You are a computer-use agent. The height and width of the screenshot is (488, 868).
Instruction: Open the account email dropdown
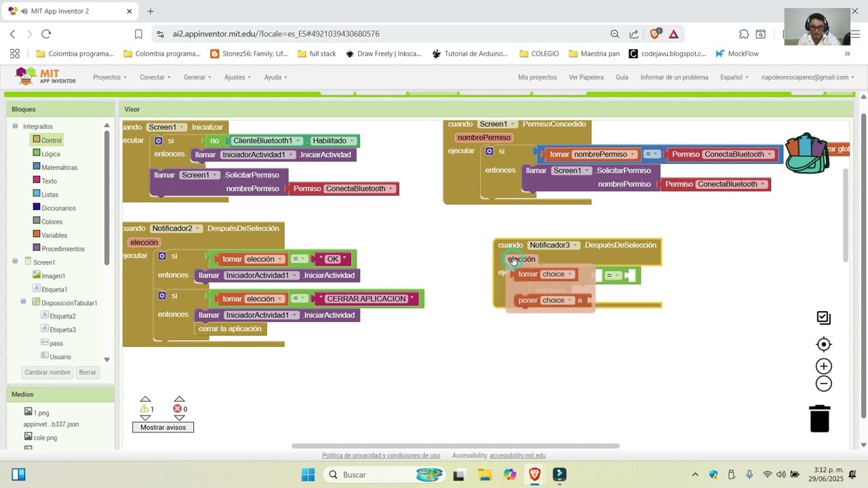pyautogui.click(x=808, y=77)
